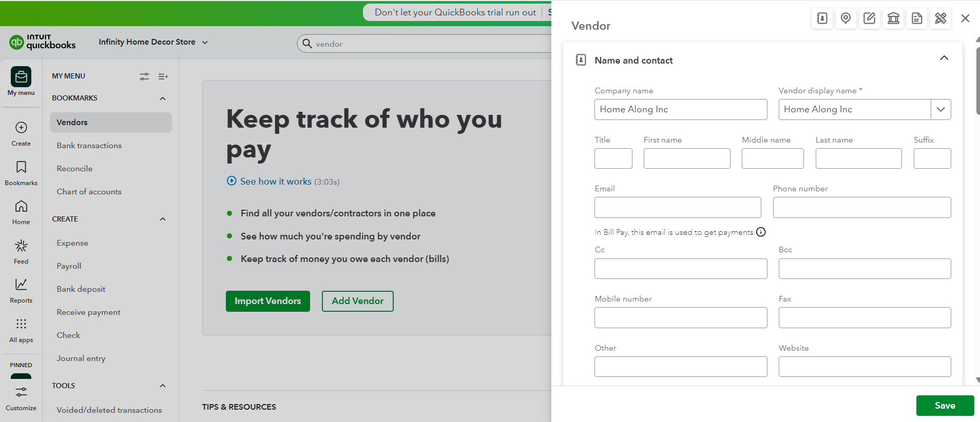
Task: Open Reports from the left rail
Action: tap(21, 291)
